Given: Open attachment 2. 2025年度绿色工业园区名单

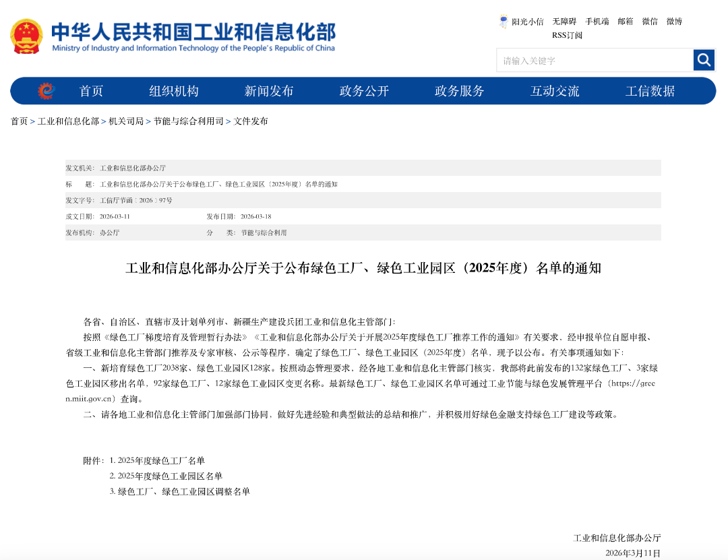Looking at the screenshot, I should [x=166, y=476].
